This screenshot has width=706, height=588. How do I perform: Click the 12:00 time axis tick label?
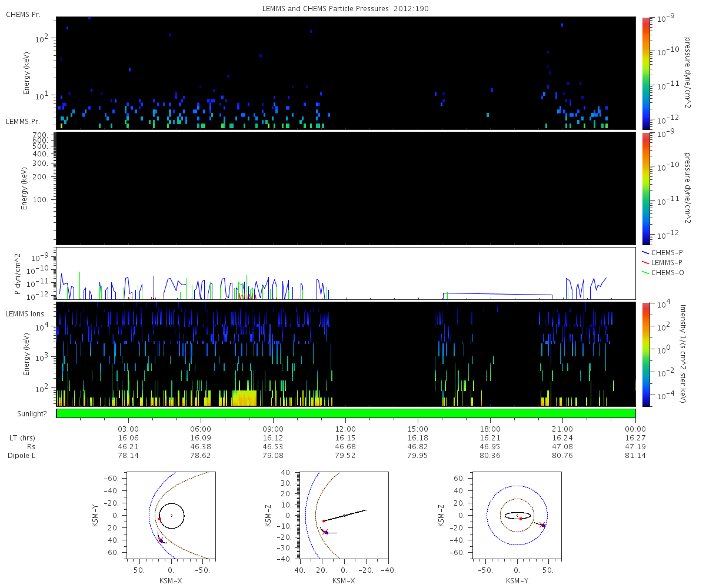(x=345, y=429)
